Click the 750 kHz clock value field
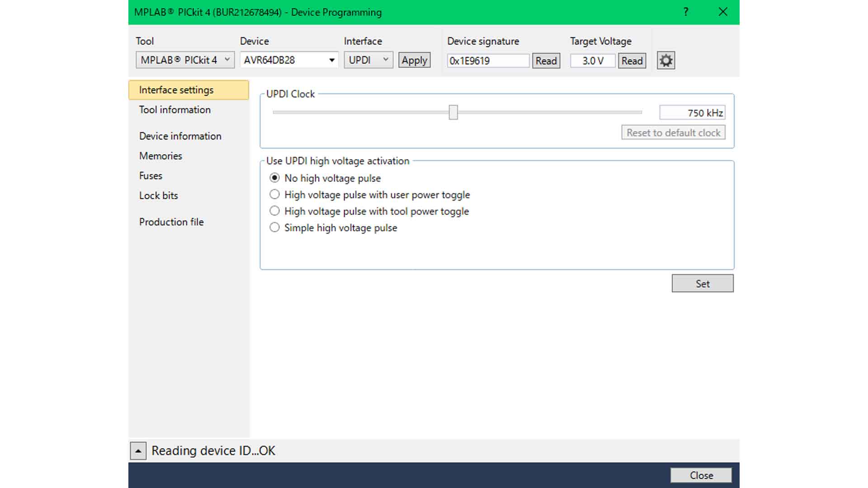 click(x=692, y=113)
